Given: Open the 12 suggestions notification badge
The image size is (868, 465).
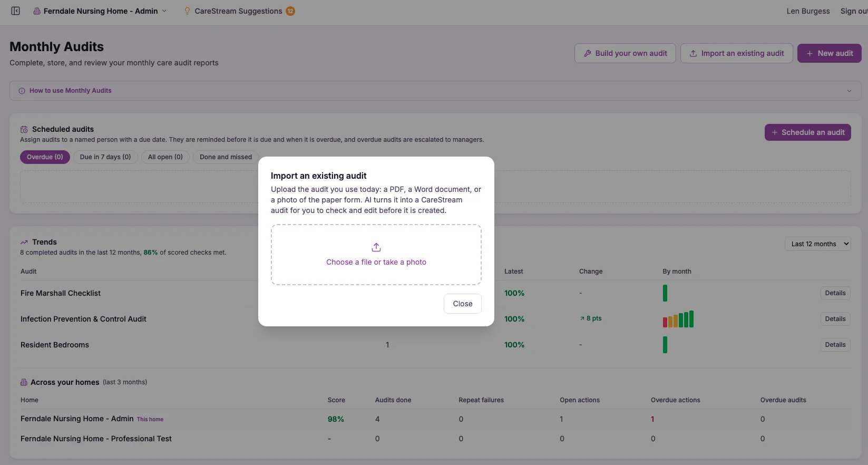Looking at the screenshot, I should pos(290,11).
